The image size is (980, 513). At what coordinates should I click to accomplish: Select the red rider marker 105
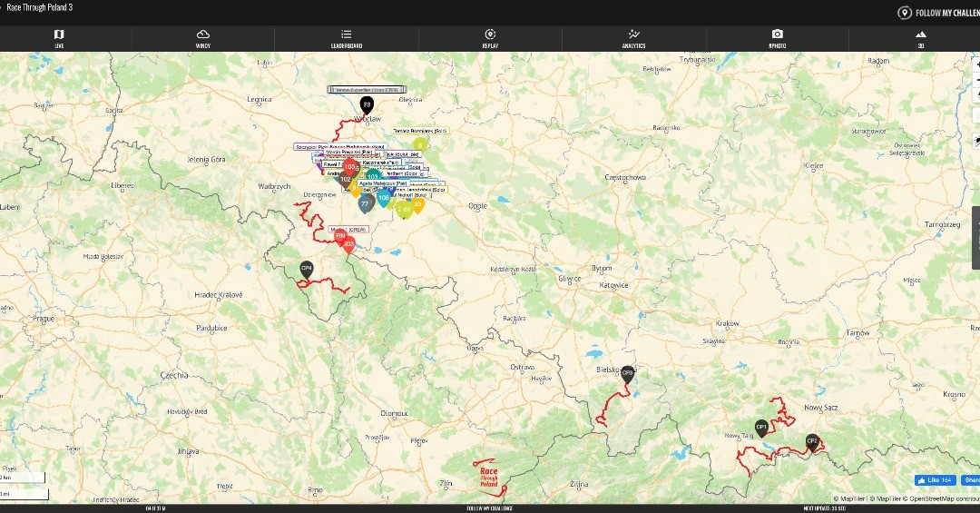[350, 168]
